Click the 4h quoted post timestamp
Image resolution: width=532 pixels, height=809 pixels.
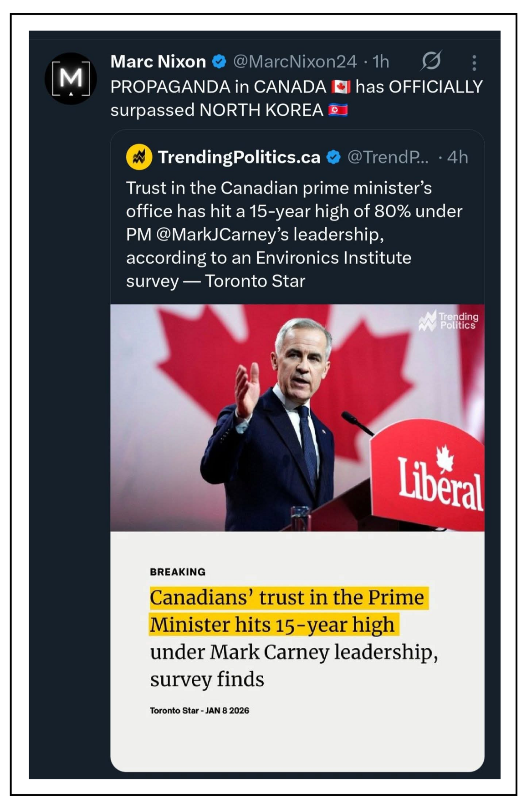[457, 157]
